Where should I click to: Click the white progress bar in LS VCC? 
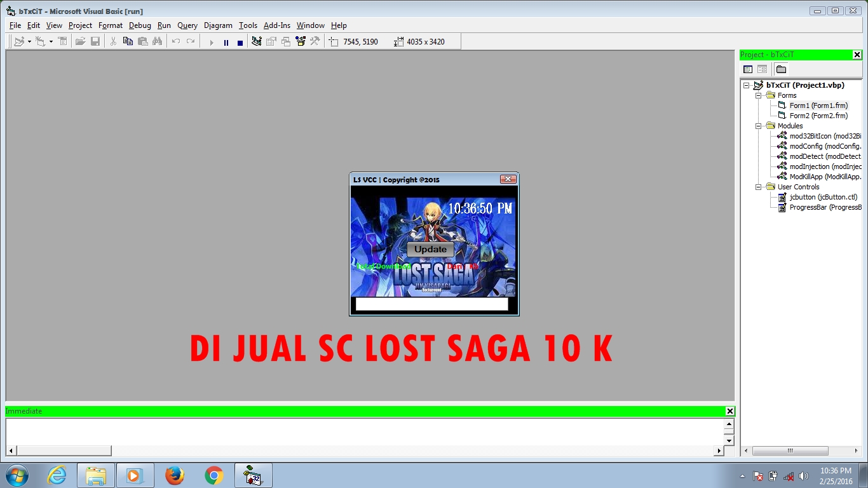[432, 304]
